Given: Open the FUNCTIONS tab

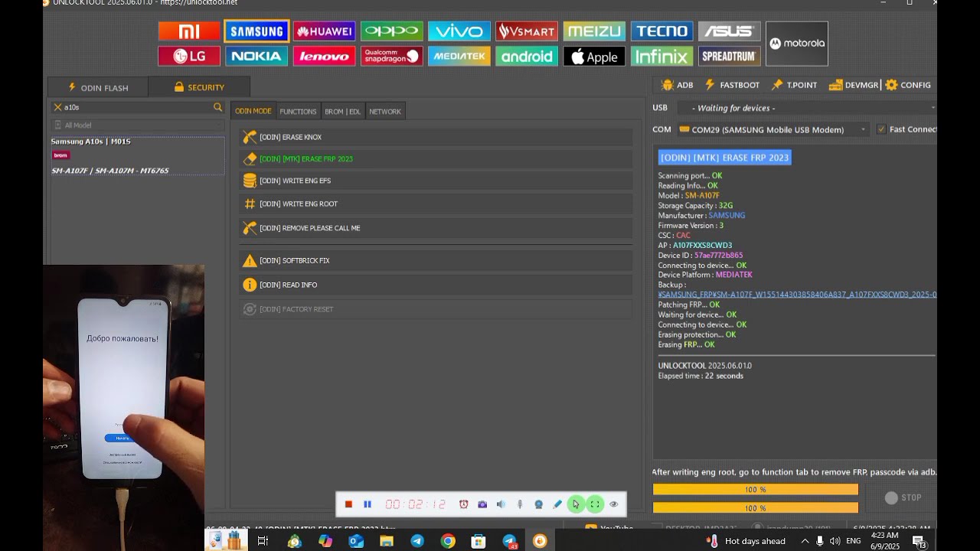Looking at the screenshot, I should click(x=298, y=111).
